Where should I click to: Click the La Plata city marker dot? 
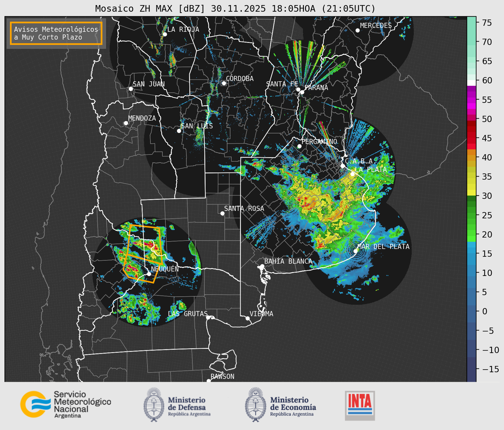(353, 174)
